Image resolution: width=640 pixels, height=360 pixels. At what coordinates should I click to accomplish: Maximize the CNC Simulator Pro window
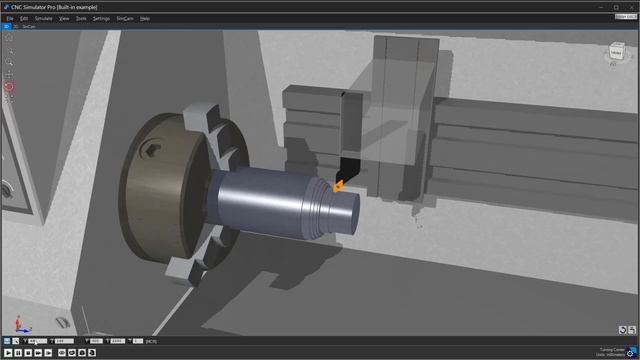[616, 7]
